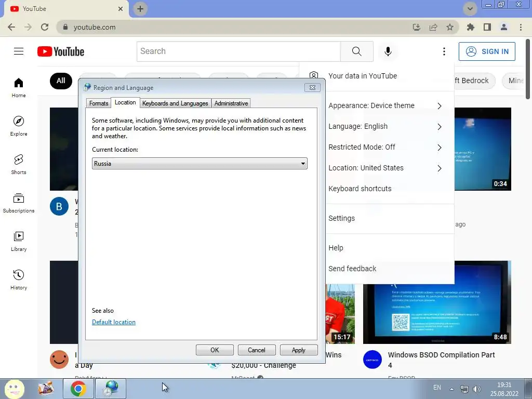Go back in Chrome
This screenshot has height=399, width=532.
click(11, 27)
